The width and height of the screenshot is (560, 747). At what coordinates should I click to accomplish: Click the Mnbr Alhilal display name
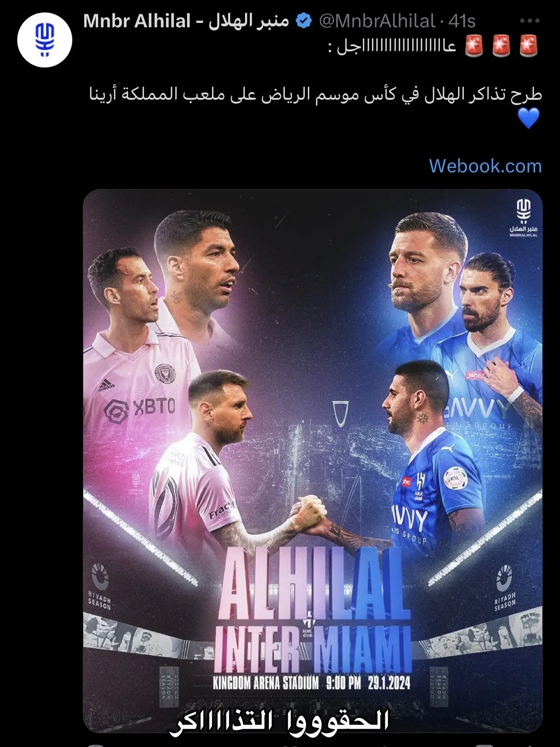click(186, 22)
